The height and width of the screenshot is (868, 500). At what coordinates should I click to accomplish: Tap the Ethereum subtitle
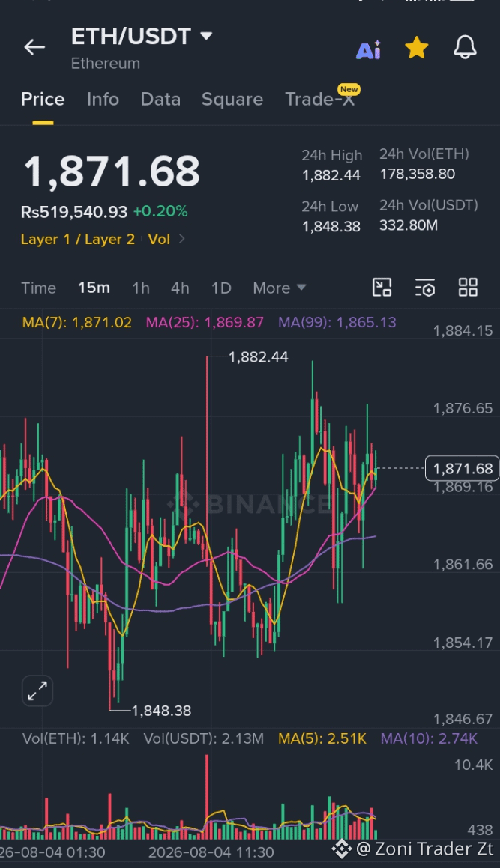(105, 64)
